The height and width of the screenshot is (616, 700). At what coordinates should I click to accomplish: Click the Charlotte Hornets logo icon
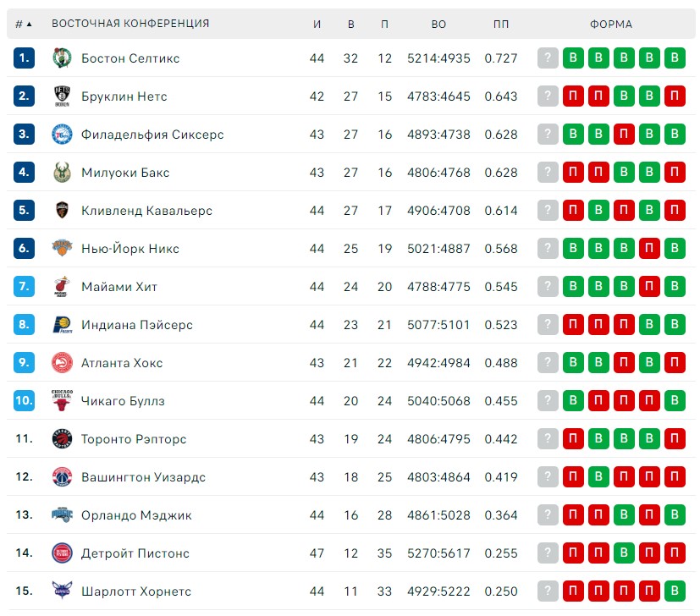point(62,591)
